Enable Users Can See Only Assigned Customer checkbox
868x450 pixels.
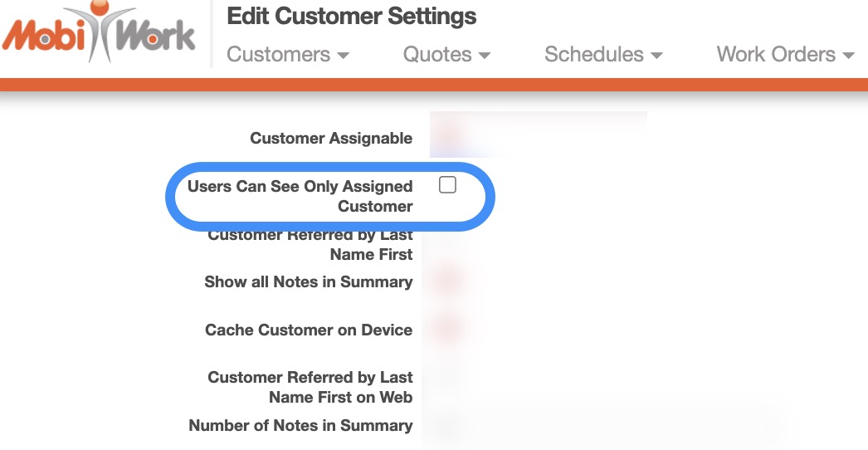(447, 185)
